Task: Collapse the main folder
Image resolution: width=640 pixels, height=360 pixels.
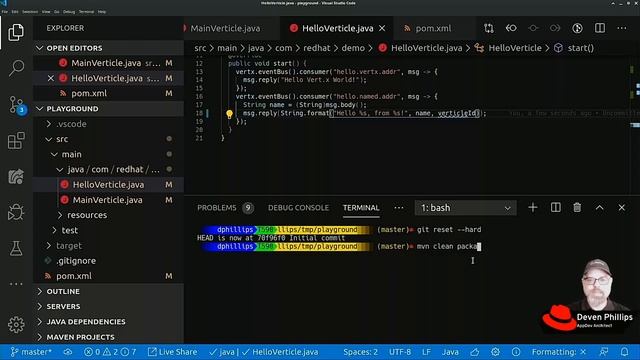Action: (109, 154)
